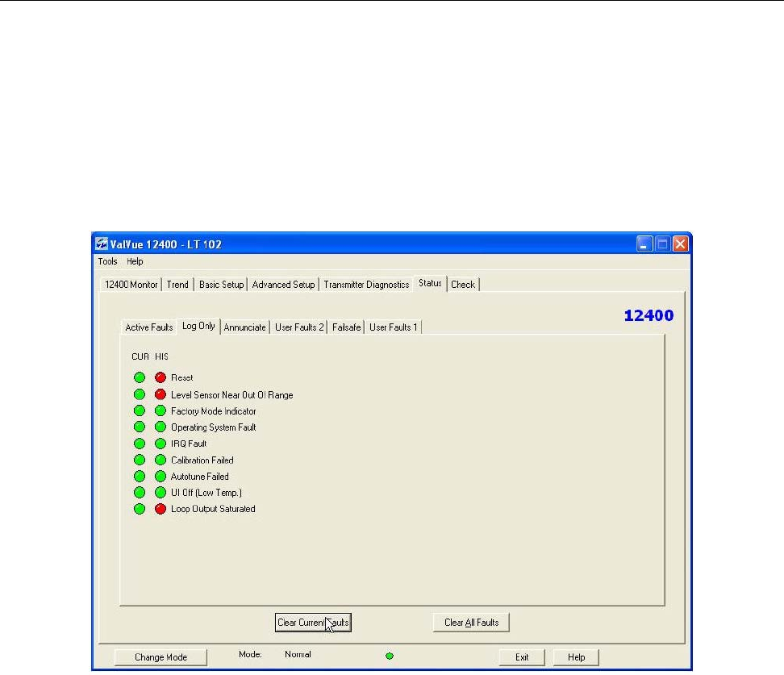The width and height of the screenshot is (784, 675).
Task: Click CUR indicator for Loop Output Saturated
Action: [x=140, y=509]
